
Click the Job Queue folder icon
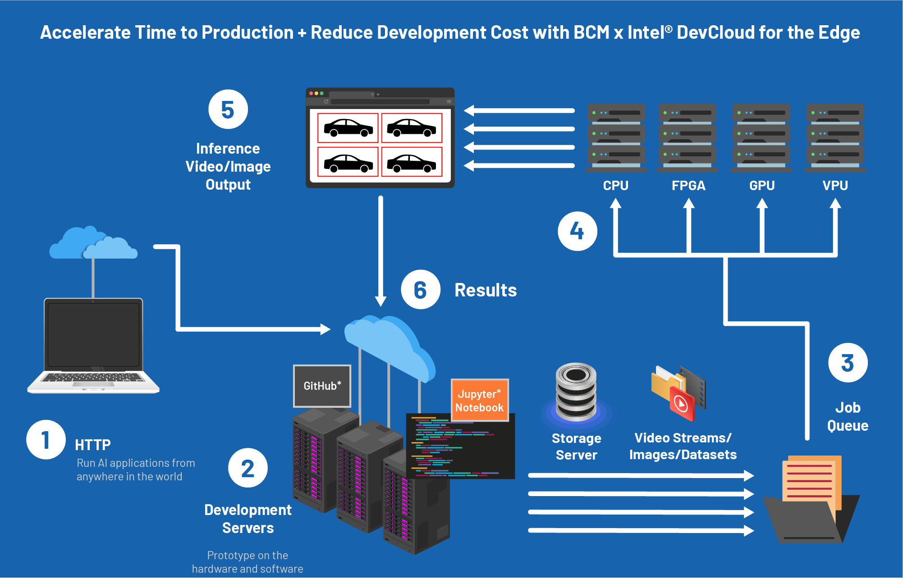pyautogui.click(x=811, y=499)
